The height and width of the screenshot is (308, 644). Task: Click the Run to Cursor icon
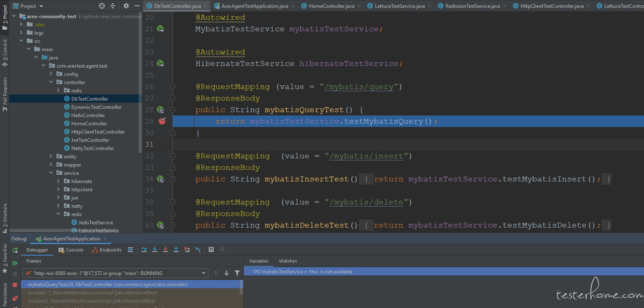[x=198, y=249]
